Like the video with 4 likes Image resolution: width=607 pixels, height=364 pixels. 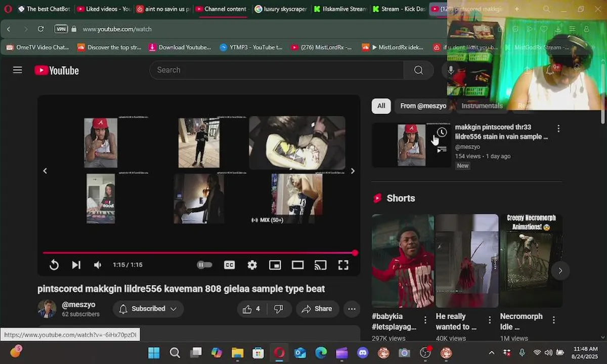pos(251,309)
